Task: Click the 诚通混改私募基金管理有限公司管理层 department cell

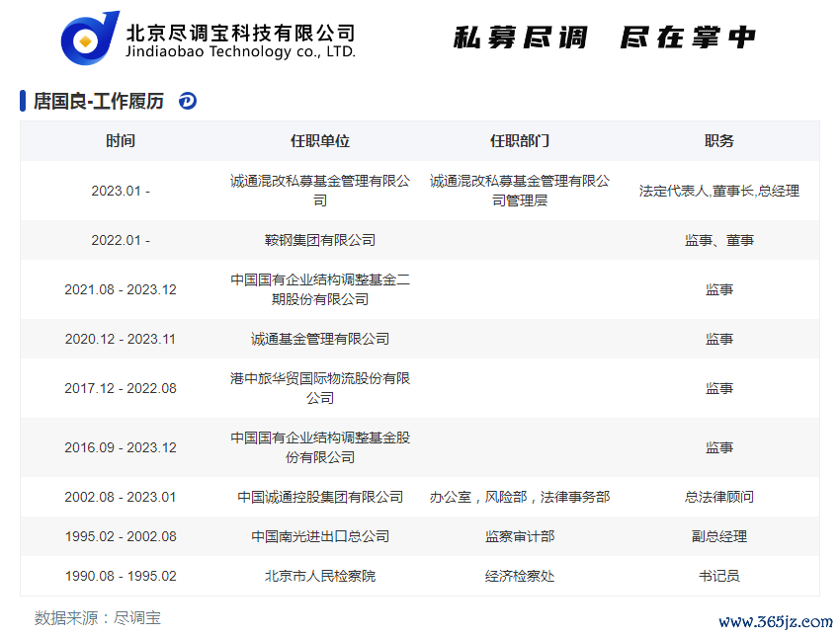Action: (x=520, y=191)
